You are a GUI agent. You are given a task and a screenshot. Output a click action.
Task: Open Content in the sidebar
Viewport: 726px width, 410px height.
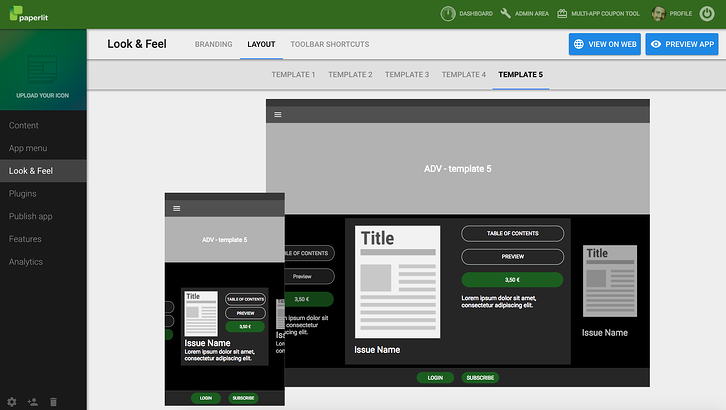[x=43, y=125]
